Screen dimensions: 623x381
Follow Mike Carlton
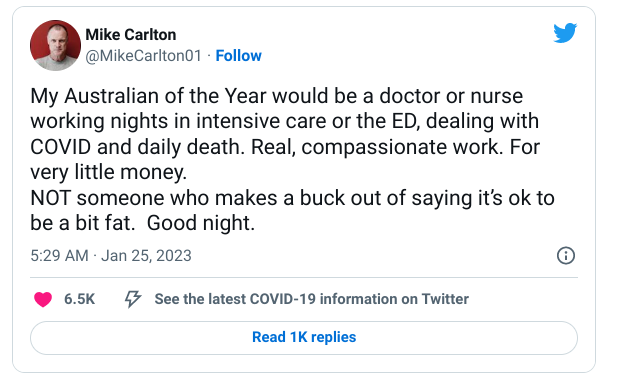[x=238, y=56]
